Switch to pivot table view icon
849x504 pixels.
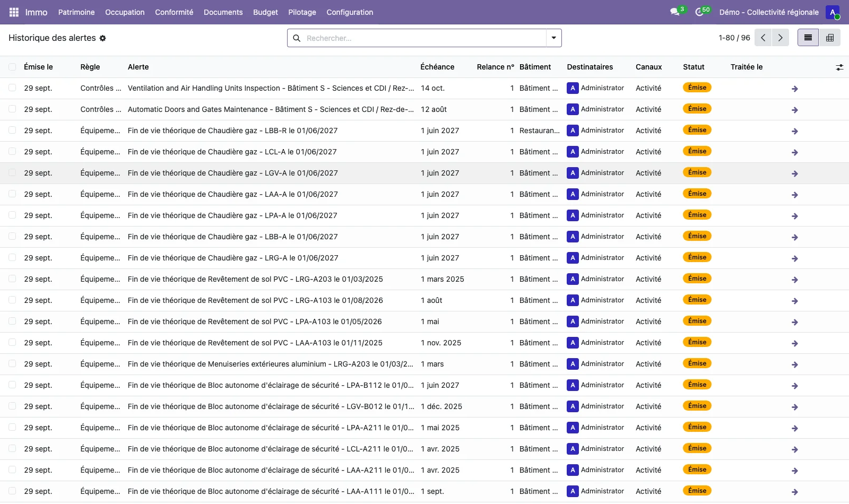click(x=830, y=38)
